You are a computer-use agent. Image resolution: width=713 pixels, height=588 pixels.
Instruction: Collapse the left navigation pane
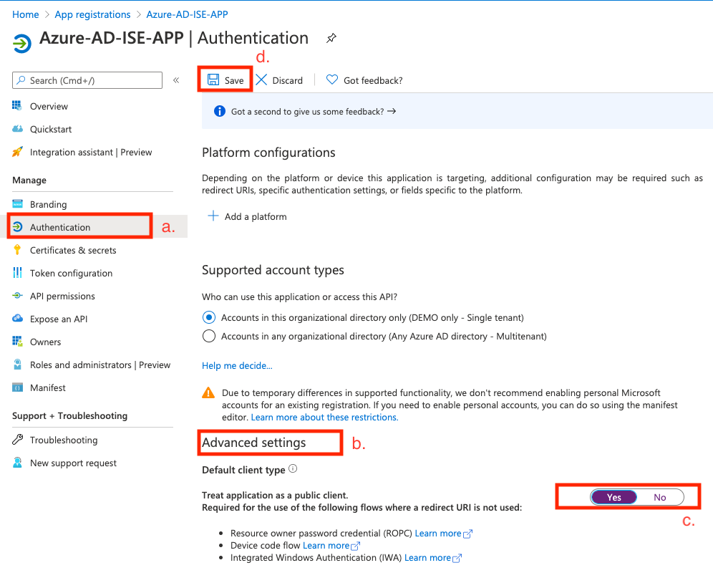(176, 80)
